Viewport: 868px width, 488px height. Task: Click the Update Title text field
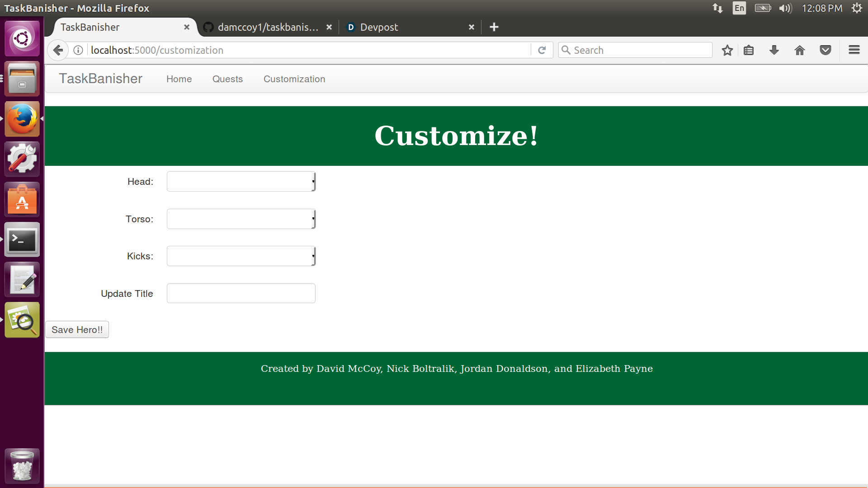[x=241, y=294]
